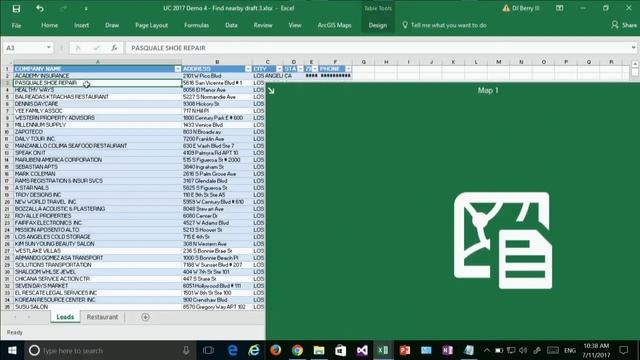The image size is (640, 360).
Task: Select the Table Tools Design tab
Action: (378, 25)
